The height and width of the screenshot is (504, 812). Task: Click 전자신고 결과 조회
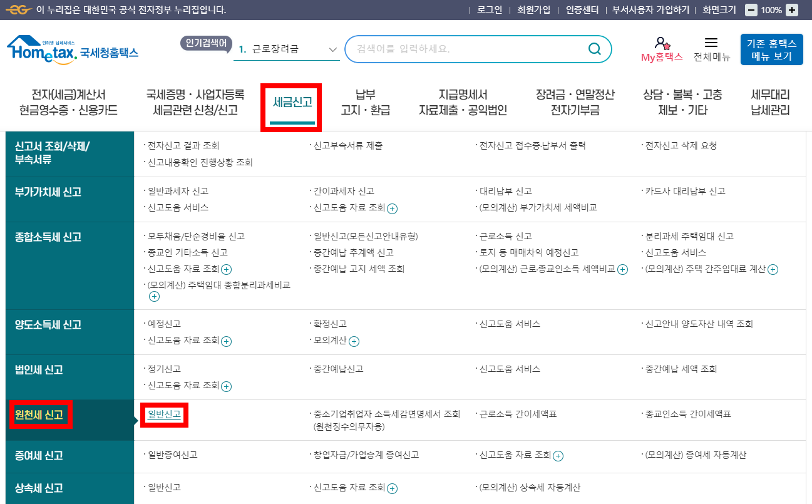coord(183,146)
